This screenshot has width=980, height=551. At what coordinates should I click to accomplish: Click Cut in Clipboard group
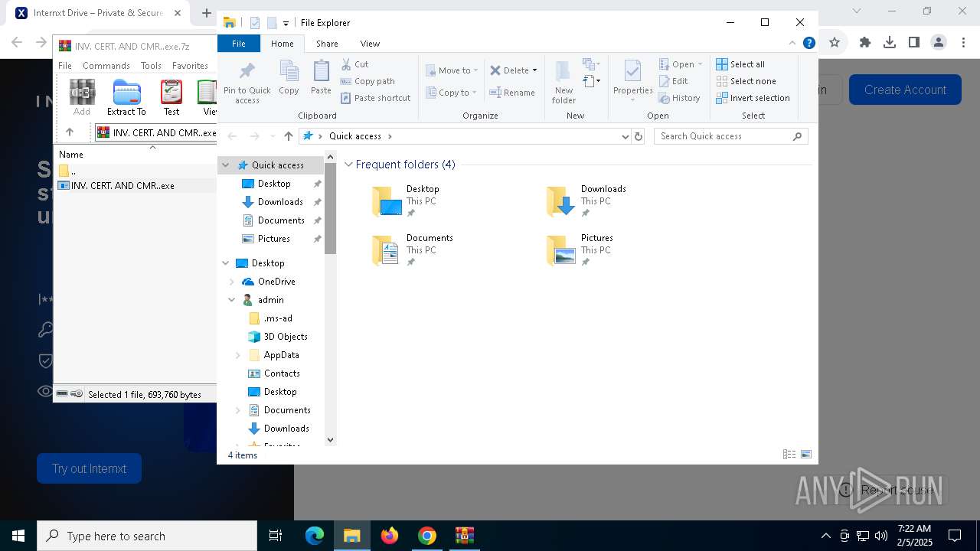point(354,64)
